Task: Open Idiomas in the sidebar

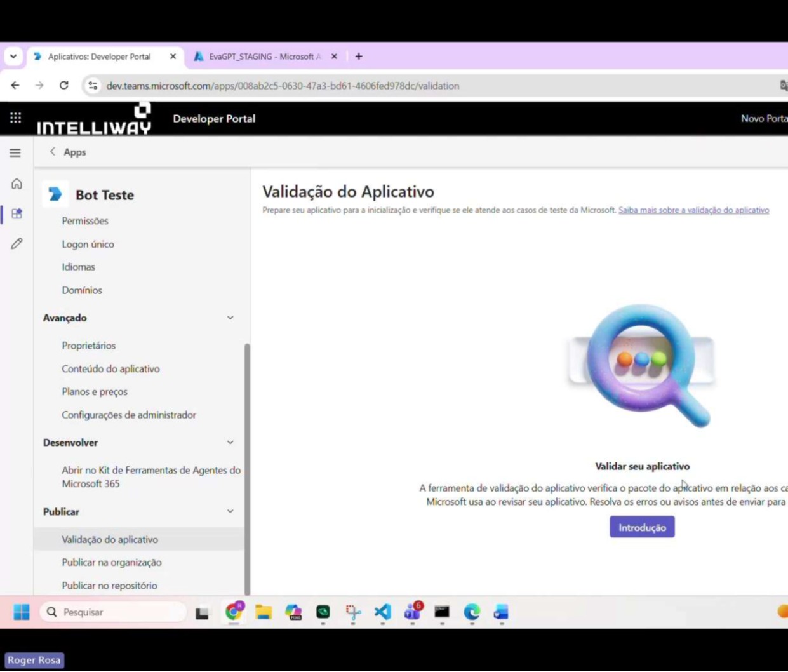Action: click(x=78, y=267)
